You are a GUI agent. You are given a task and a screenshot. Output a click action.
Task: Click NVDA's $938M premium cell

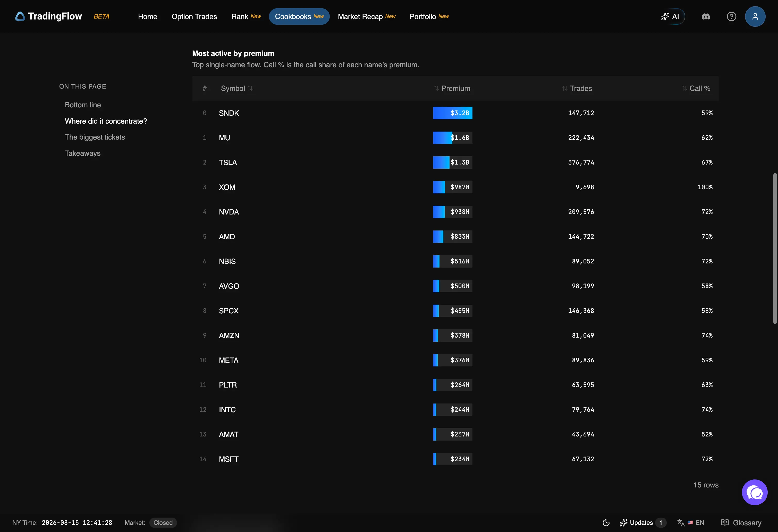point(453,212)
